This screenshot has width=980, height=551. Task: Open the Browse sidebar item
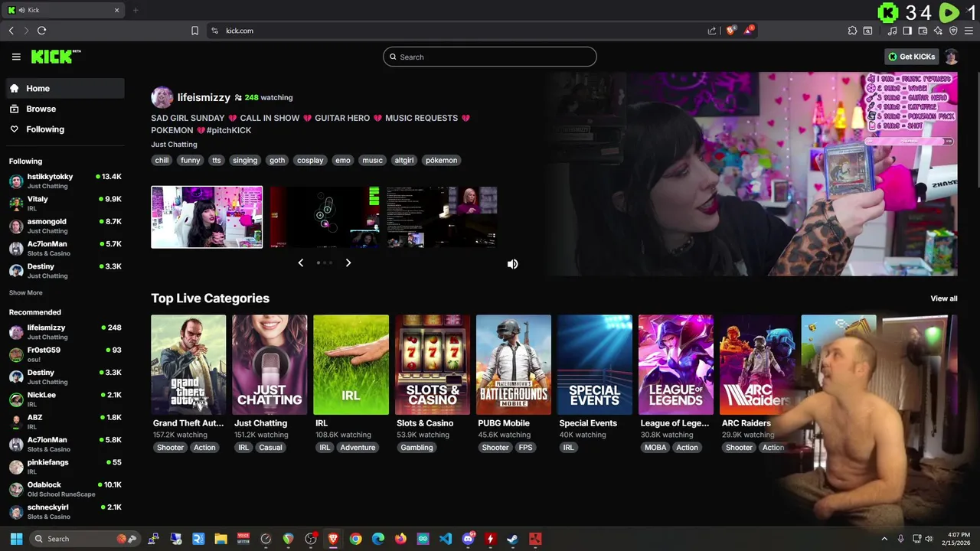pos(64,109)
